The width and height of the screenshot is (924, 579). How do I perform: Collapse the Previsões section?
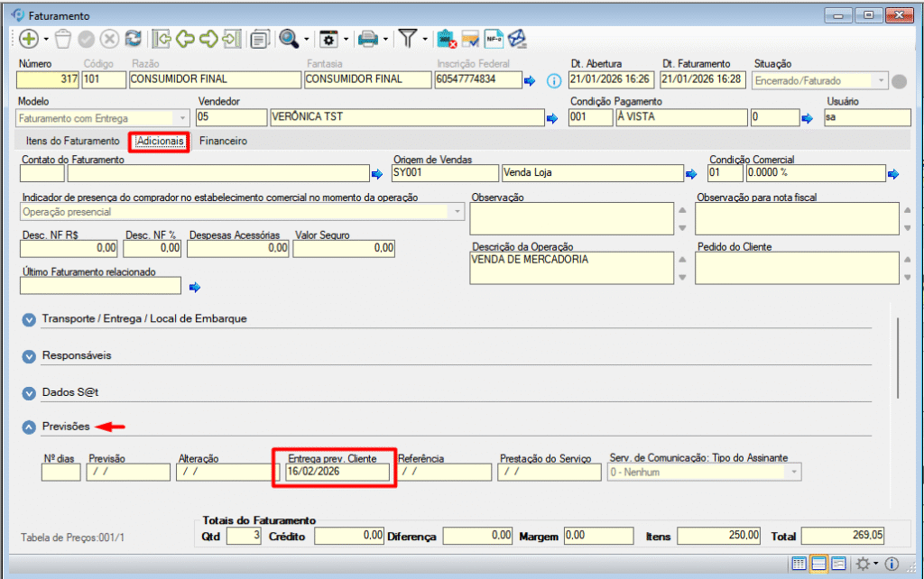click(29, 427)
